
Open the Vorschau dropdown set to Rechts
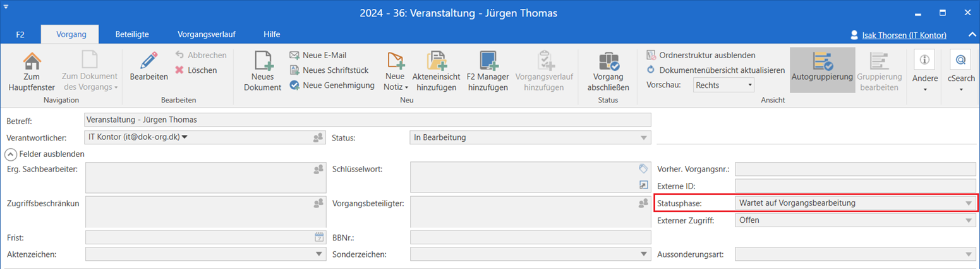tap(723, 84)
